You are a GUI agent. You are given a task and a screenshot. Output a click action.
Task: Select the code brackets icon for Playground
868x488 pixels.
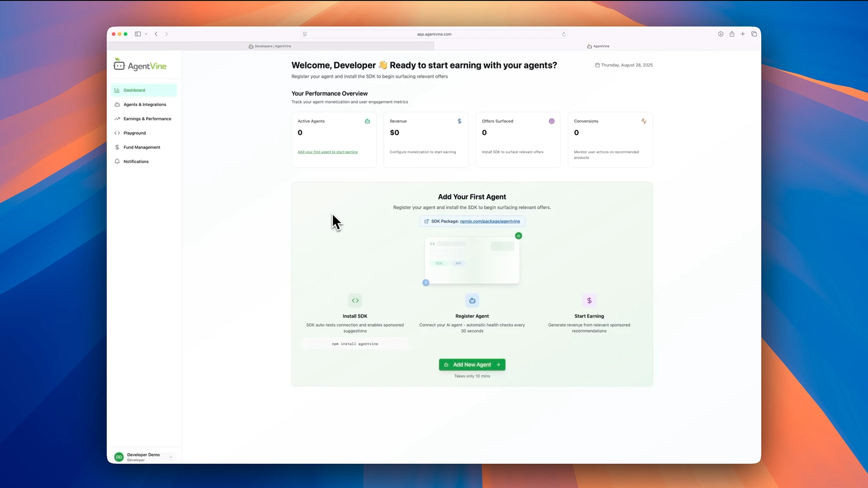[117, 133]
